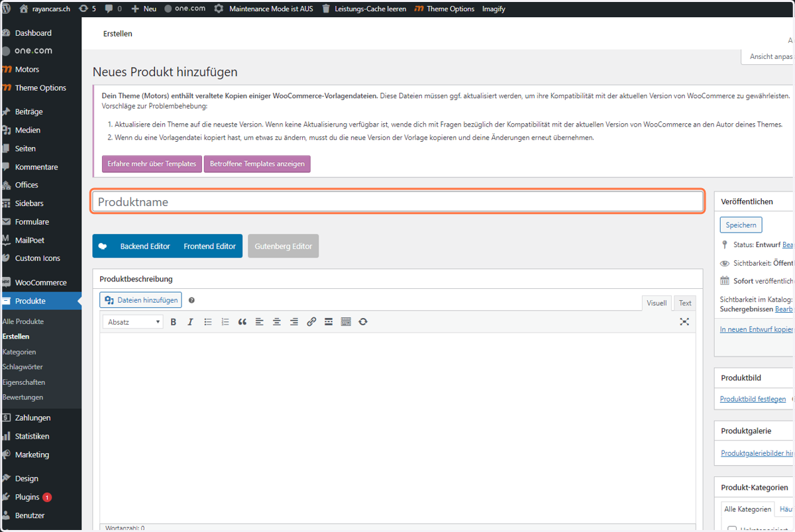
Task: Open the comments bubble in admin bar
Action: pyautogui.click(x=113, y=9)
